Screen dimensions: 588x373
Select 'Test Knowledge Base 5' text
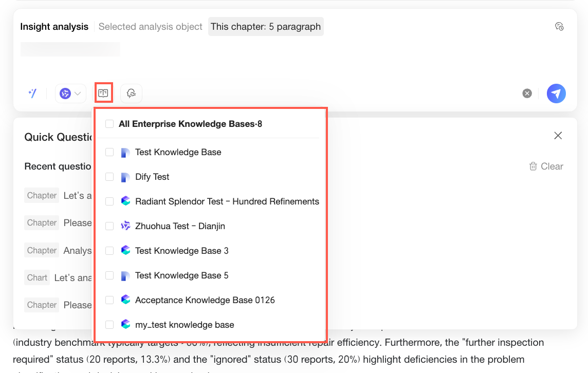pos(182,275)
